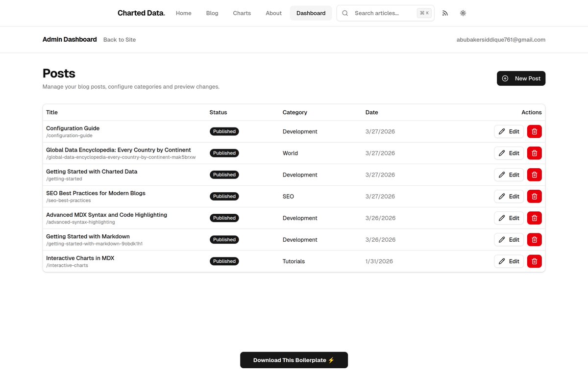
Task: Click the Tutorials category cell
Action: tap(294, 261)
